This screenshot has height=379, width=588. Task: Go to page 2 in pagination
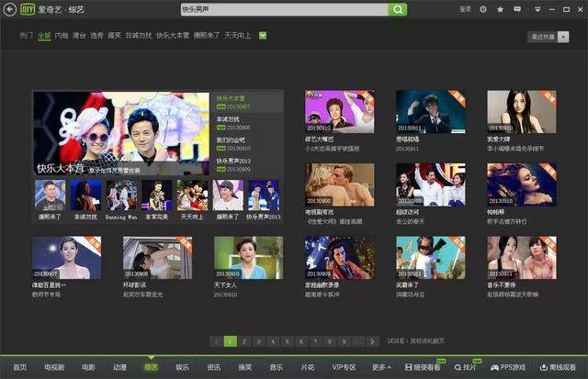tap(247, 340)
